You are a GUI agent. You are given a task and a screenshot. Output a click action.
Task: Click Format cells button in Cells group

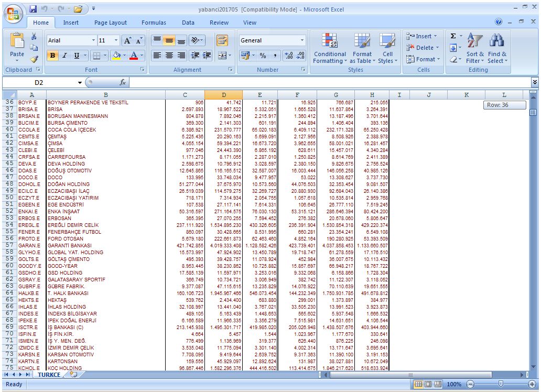tap(423, 59)
